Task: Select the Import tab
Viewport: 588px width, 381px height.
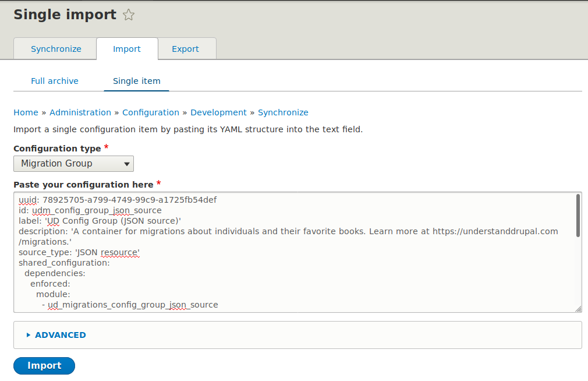Action: click(127, 49)
